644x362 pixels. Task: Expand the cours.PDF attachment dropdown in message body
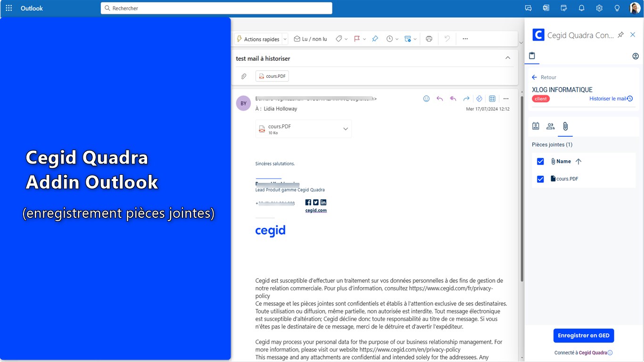[x=346, y=129]
